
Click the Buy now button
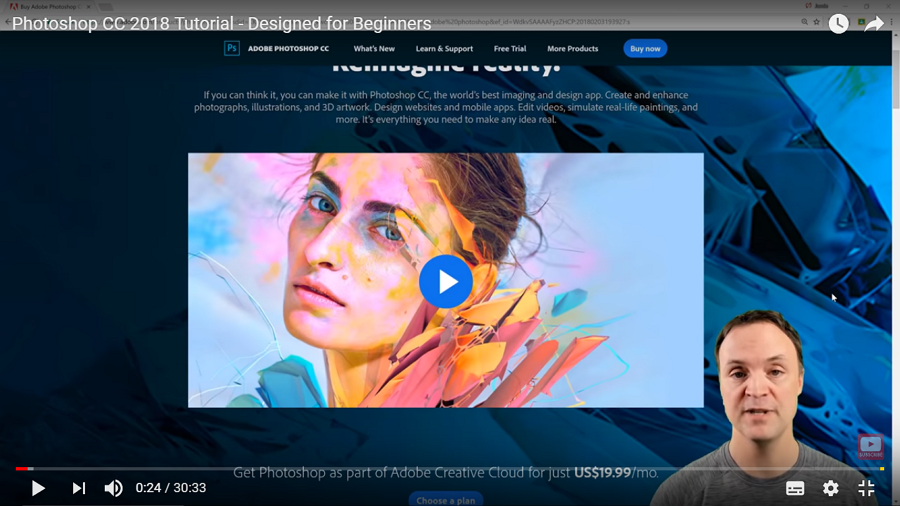(x=645, y=49)
